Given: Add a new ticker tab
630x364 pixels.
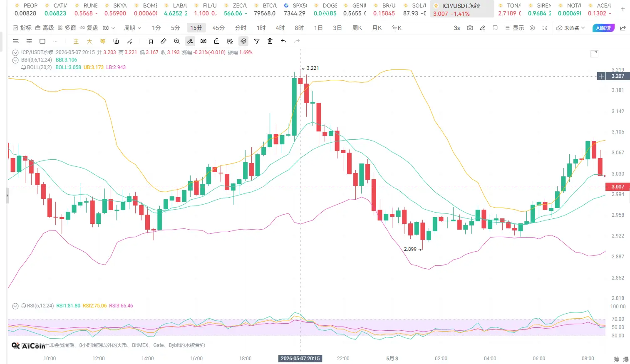Looking at the screenshot, I should [623, 9].
